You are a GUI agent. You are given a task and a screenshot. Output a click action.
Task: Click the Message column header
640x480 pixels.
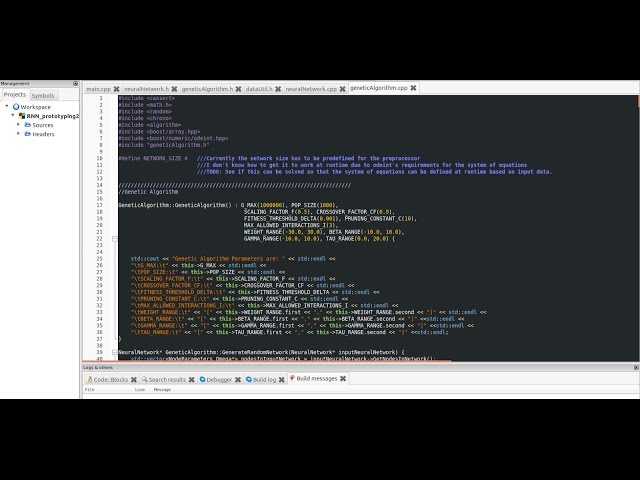[162, 390]
